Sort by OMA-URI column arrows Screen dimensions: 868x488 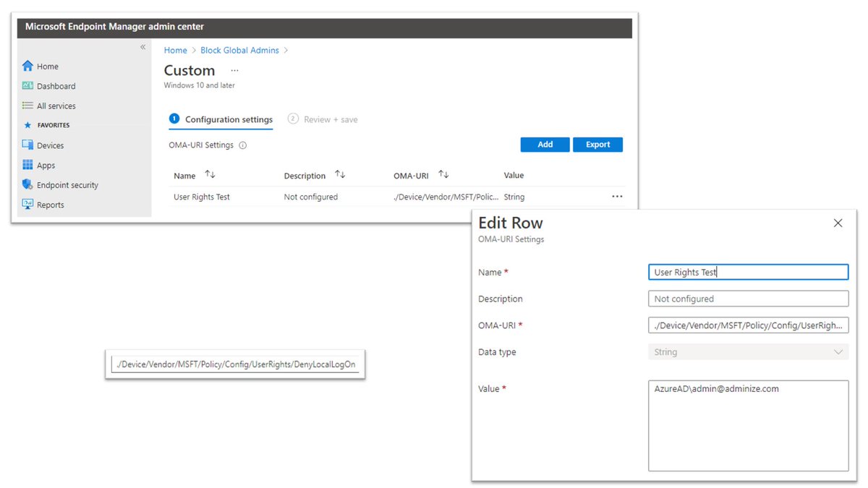coord(444,175)
